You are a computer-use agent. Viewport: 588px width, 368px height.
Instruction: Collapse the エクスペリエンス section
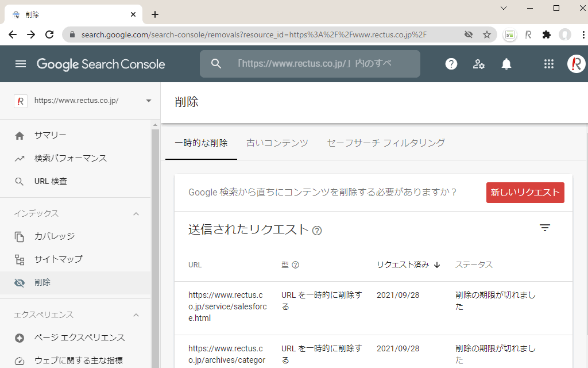[136, 315]
